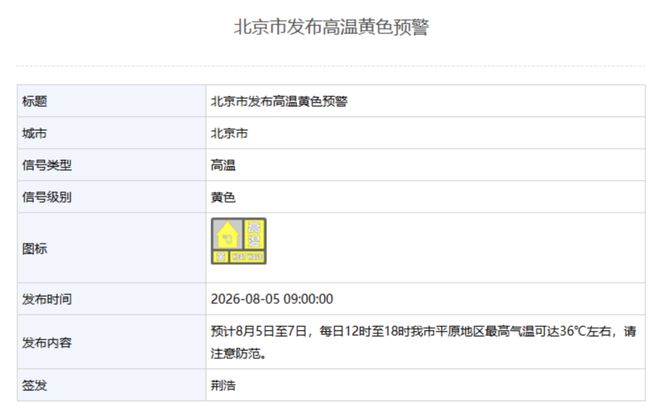Image resolution: width=660 pixels, height=416 pixels.
Task: Click the house symbol in warning icon
Action: [227, 235]
